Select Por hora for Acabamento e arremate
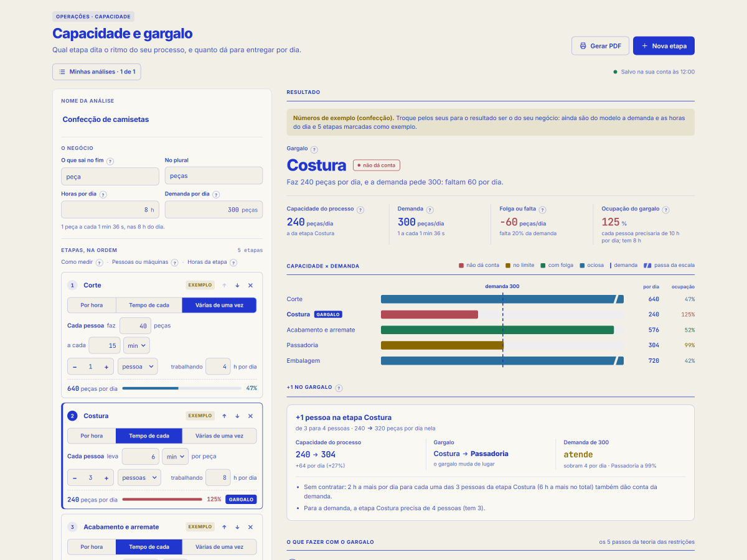Viewport: 747px width, 560px height. (92, 547)
